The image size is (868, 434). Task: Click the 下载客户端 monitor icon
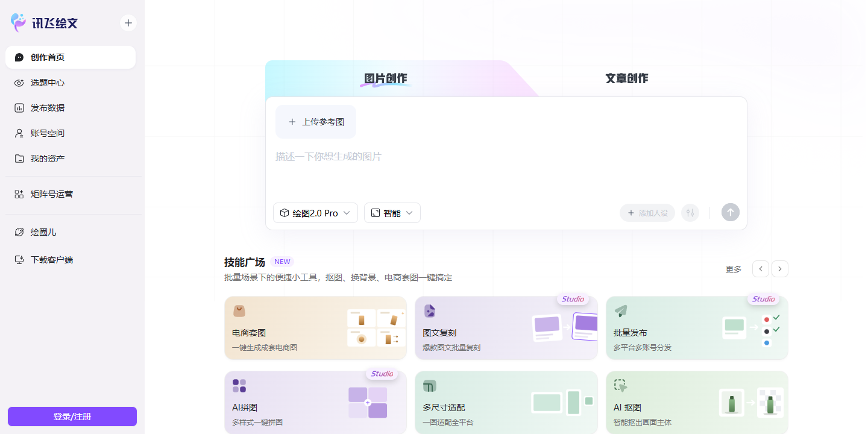(19, 260)
